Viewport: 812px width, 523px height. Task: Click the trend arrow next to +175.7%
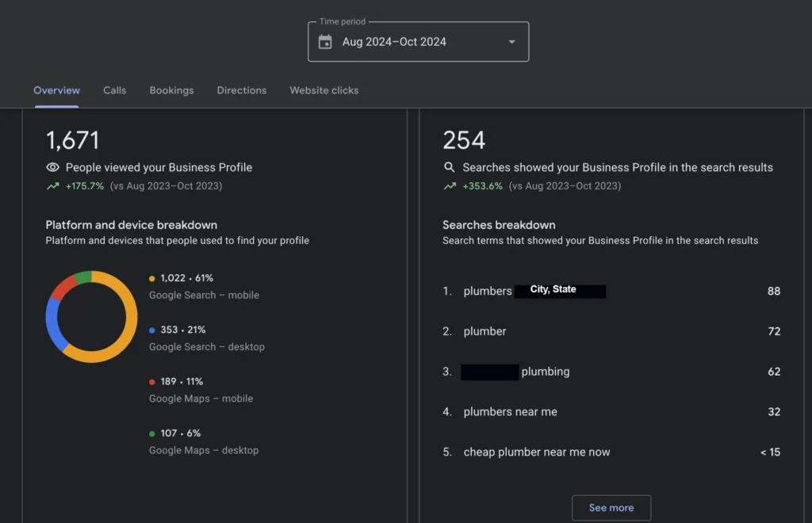[x=53, y=186]
